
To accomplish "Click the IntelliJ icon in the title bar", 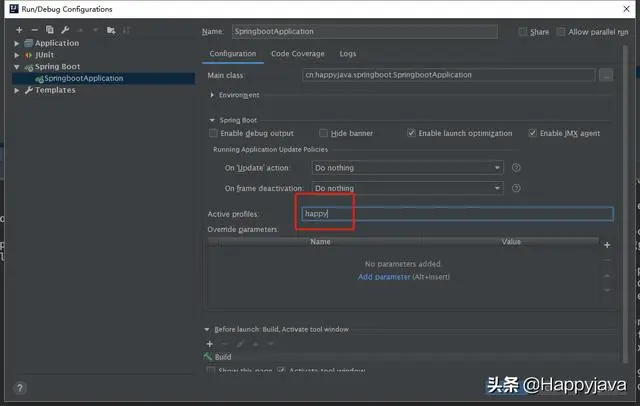I will 14,9.
